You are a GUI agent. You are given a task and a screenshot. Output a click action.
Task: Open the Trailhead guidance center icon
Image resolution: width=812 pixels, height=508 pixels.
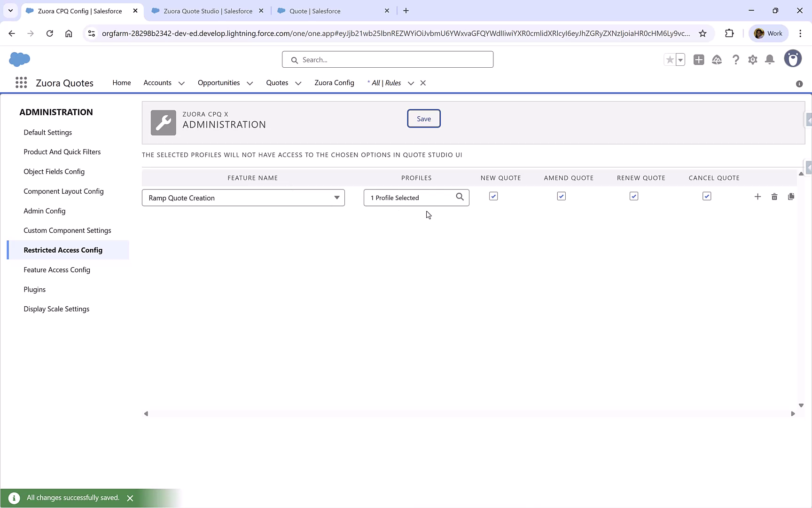717,59
